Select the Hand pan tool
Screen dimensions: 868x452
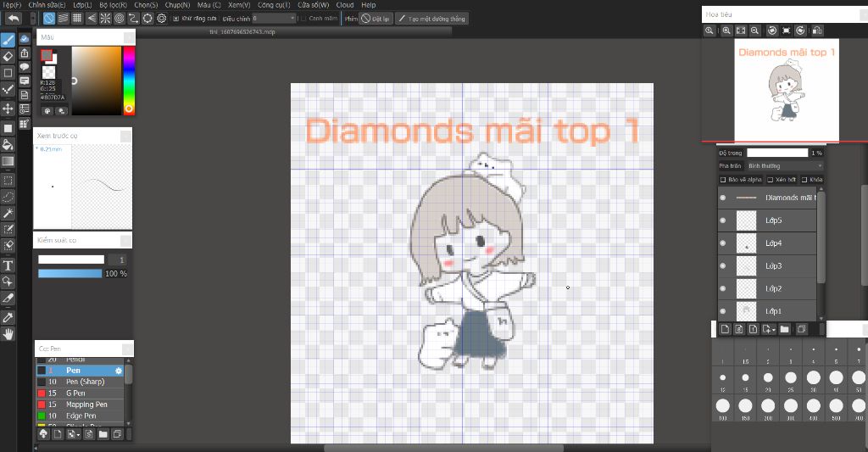tap(8, 334)
